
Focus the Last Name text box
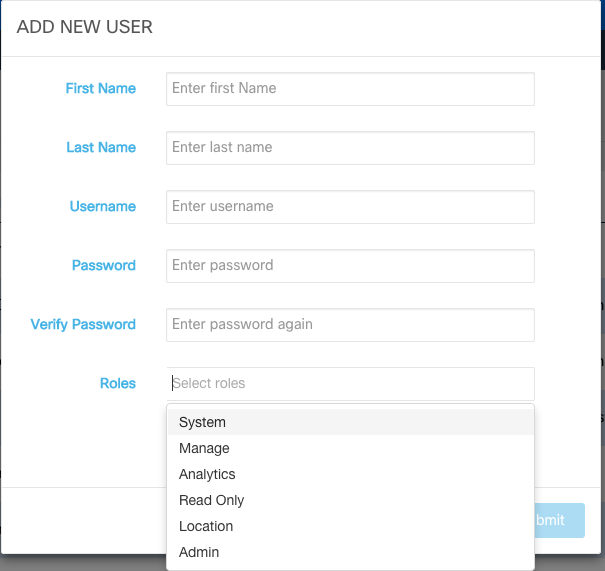point(350,147)
